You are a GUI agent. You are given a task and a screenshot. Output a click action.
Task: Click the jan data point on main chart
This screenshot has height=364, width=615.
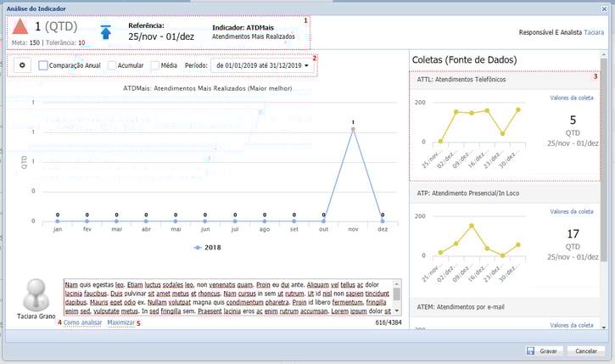coord(58,221)
